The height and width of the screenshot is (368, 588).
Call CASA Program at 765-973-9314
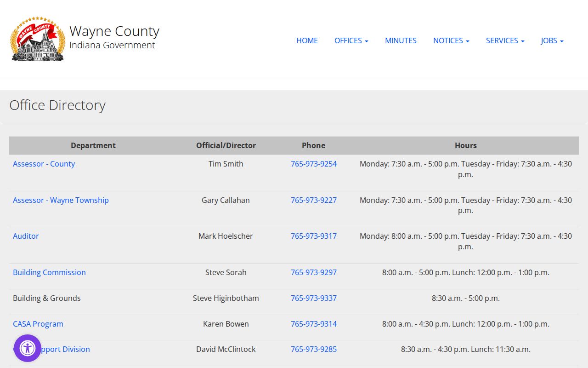314,324
